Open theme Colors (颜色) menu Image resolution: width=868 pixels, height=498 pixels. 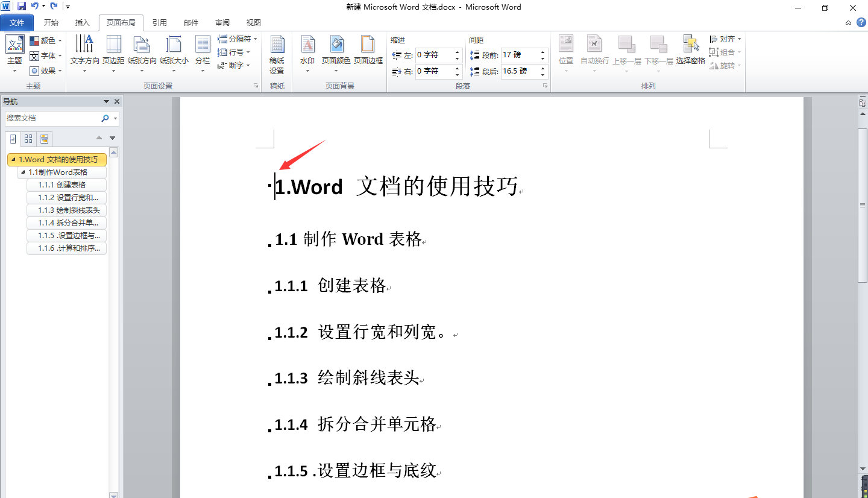coord(46,40)
